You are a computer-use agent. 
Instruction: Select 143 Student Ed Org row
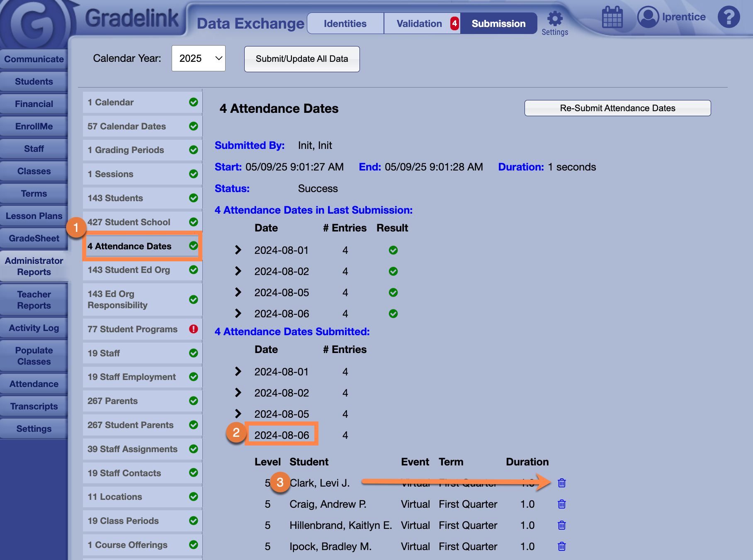coord(142,270)
